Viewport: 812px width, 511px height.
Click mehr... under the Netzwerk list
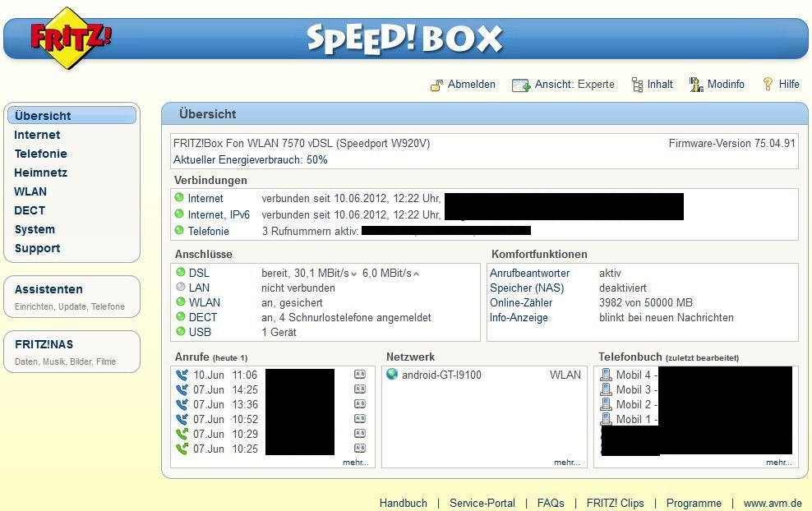[566, 463]
